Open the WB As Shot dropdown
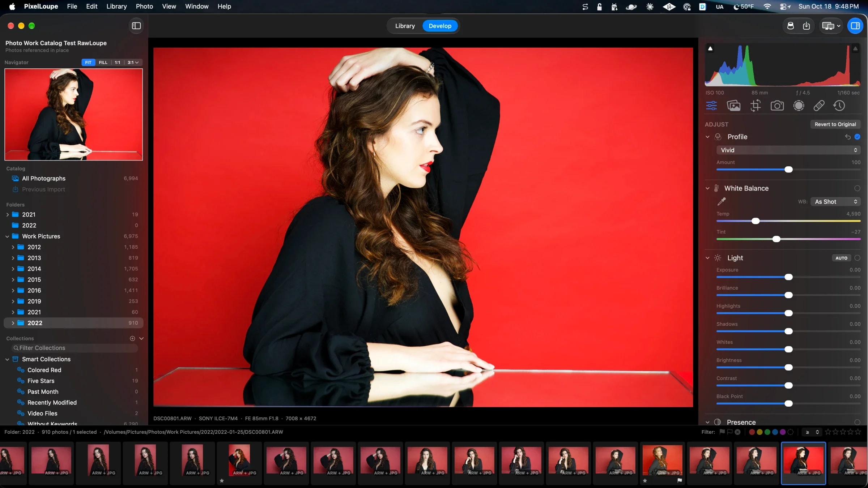The width and height of the screenshot is (868, 488). (x=835, y=202)
